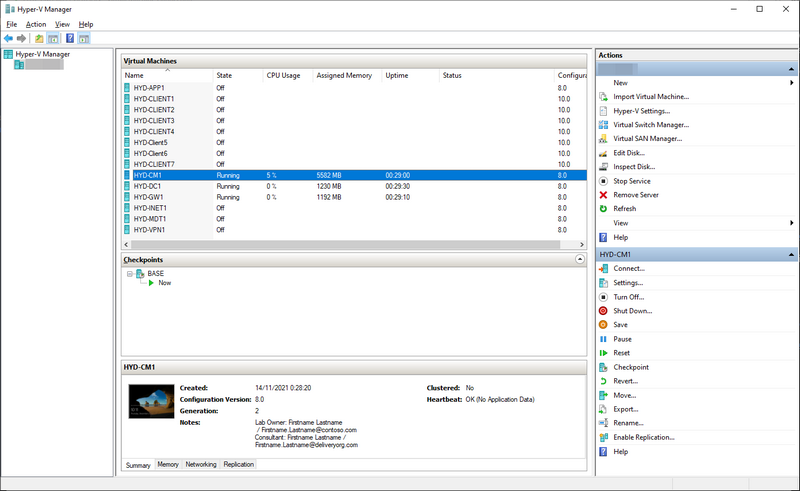Click Help at bottom of HYD-CM1 actions
Screen dimensions: 800x491
coord(620,451)
